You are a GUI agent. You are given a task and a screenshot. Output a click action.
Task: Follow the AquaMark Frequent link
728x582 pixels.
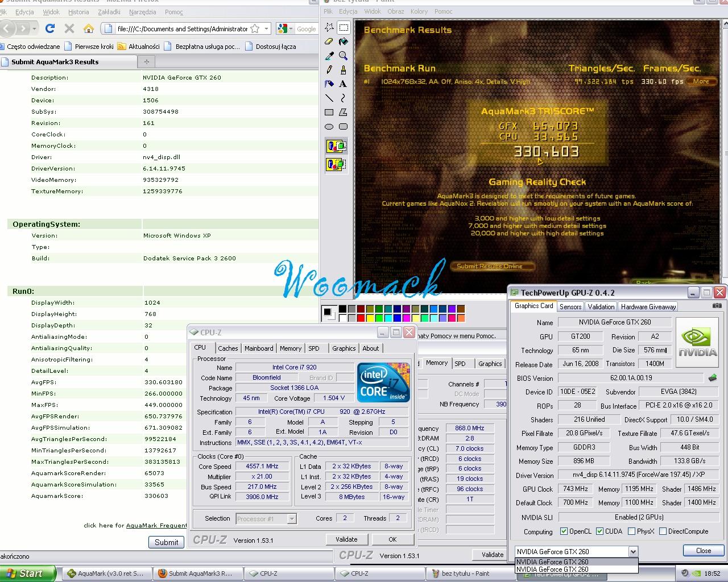click(x=156, y=525)
